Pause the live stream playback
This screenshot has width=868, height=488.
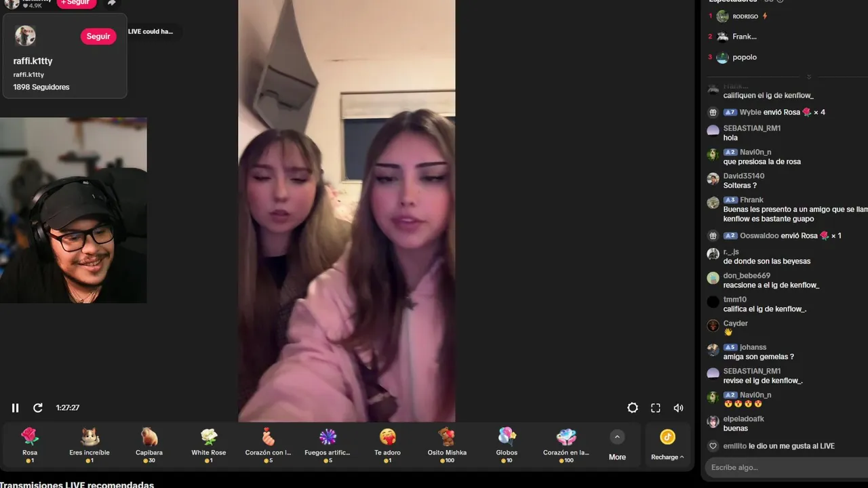click(15, 408)
